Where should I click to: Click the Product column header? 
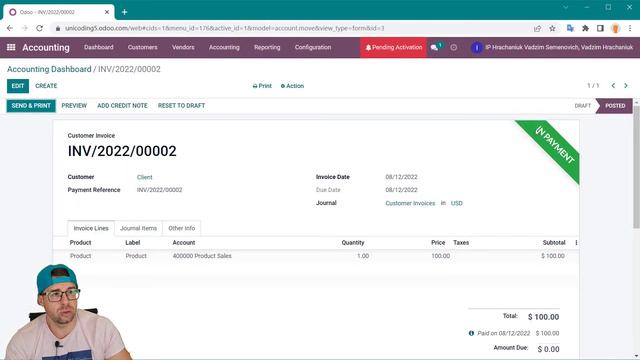[80, 242]
